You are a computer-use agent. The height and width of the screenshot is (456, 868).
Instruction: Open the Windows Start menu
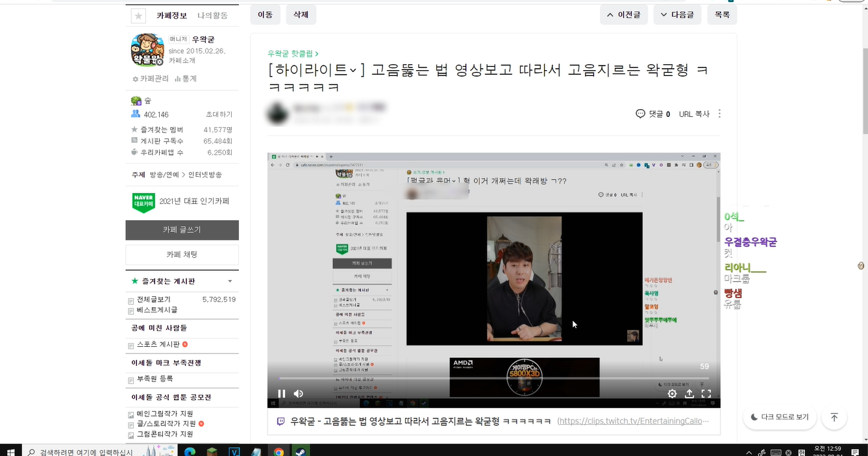click(11, 451)
